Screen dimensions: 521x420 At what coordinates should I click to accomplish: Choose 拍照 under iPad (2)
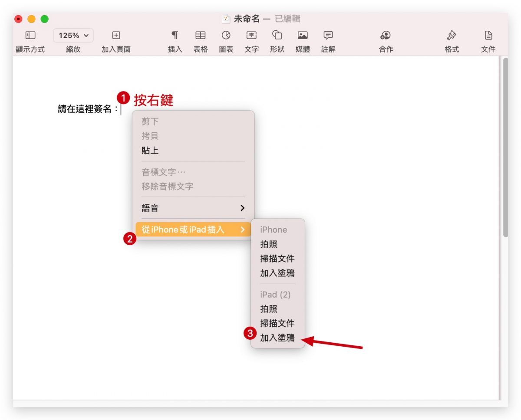(x=278, y=309)
